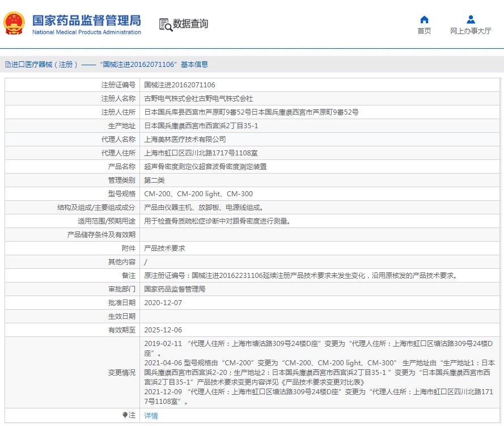Click the 生产地址 row label
Image resolution: width=504 pixels, height=426 pixels.
click(x=122, y=126)
